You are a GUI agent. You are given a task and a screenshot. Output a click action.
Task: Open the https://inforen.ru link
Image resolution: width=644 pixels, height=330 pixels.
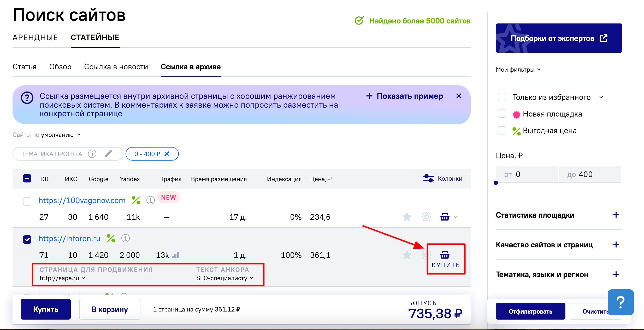point(69,239)
